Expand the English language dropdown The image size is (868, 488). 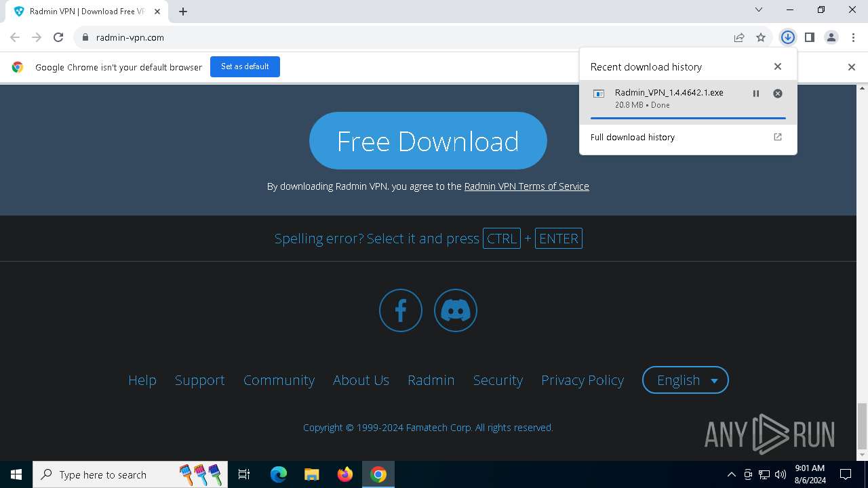point(686,380)
